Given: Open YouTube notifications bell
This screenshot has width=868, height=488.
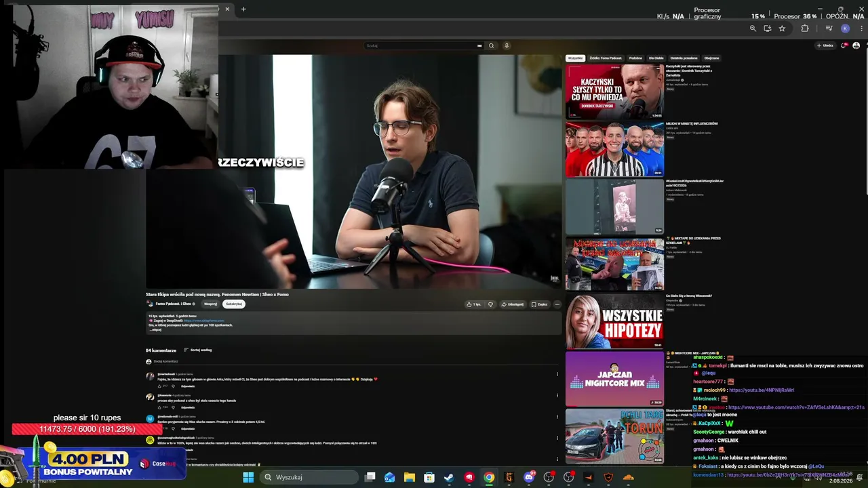Looking at the screenshot, I should coord(844,45).
